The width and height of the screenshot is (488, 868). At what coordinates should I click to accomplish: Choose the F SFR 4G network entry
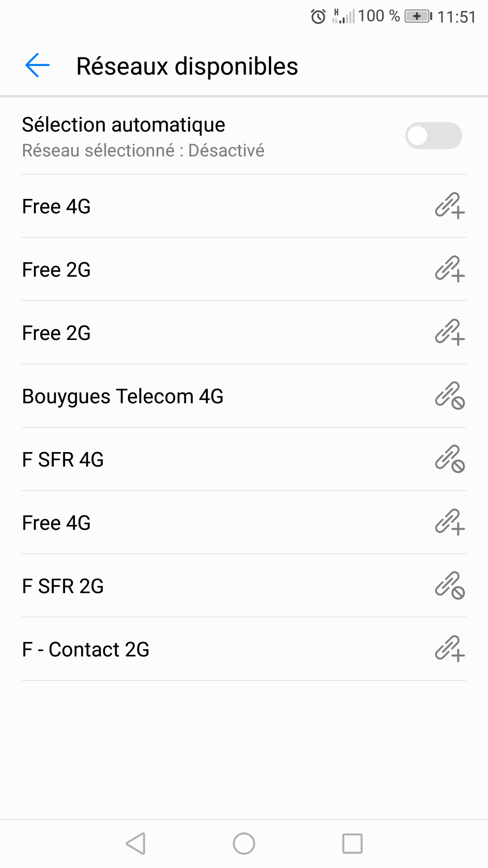[63, 460]
